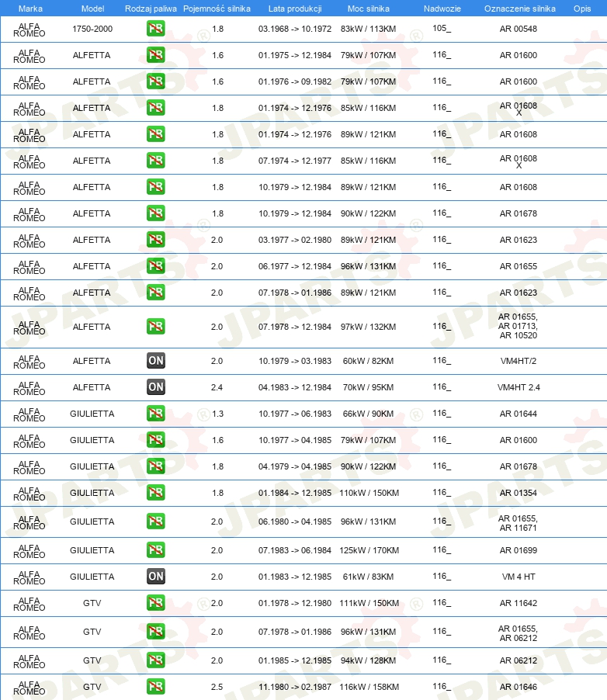The width and height of the screenshot is (607, 700).
Task: Select power value 60kW / 82KM
Action: [x=368, y=361]
